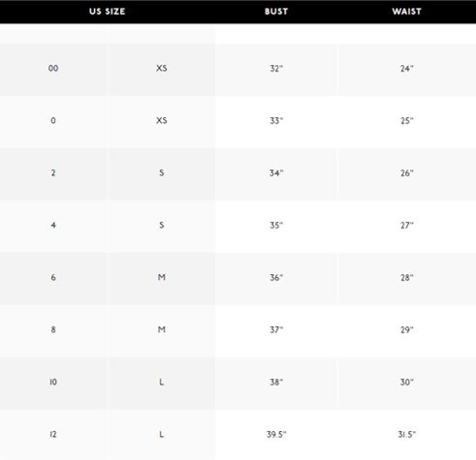Click the 32" bust measurement
Screen dimensions: 476x460
click(x=276, y=68)
